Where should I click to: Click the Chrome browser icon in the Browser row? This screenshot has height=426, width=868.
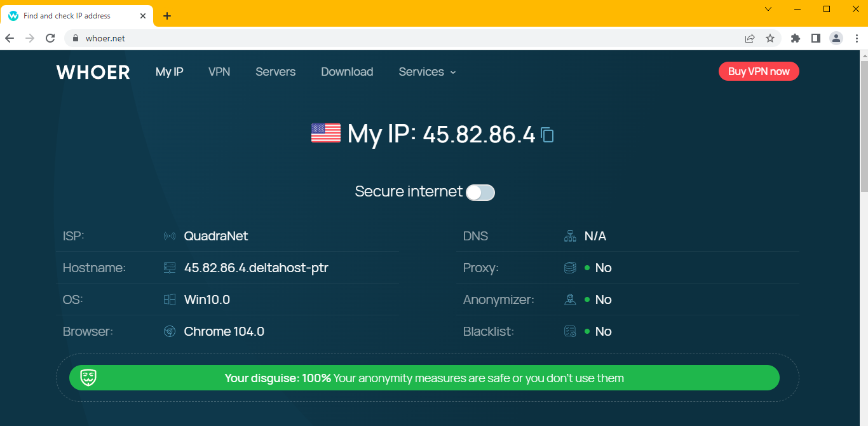170,331
